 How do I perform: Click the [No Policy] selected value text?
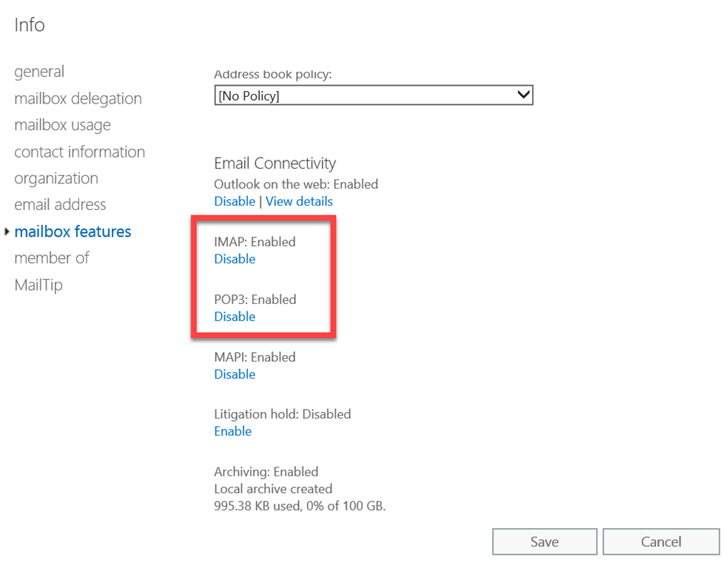point(249,96)
